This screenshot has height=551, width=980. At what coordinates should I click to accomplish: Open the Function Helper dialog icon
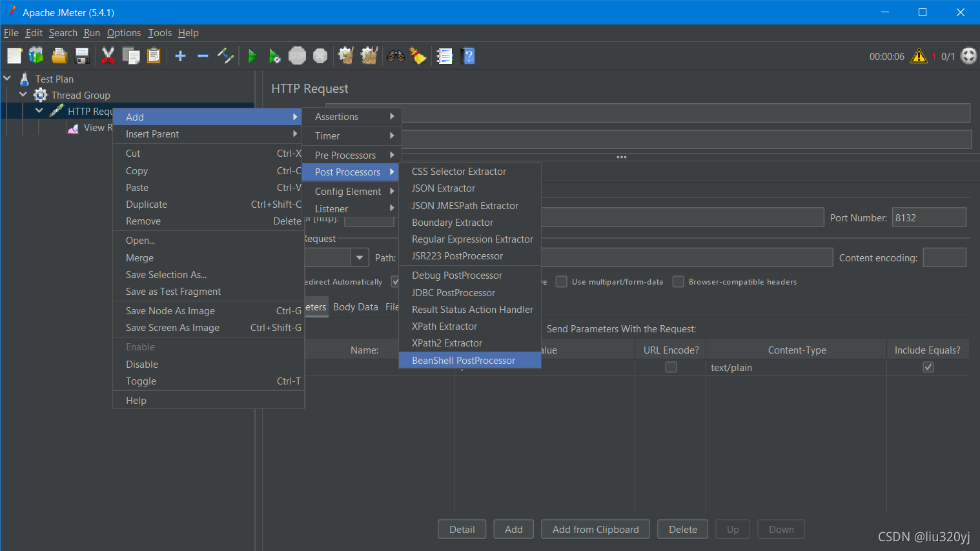point(445,56)
